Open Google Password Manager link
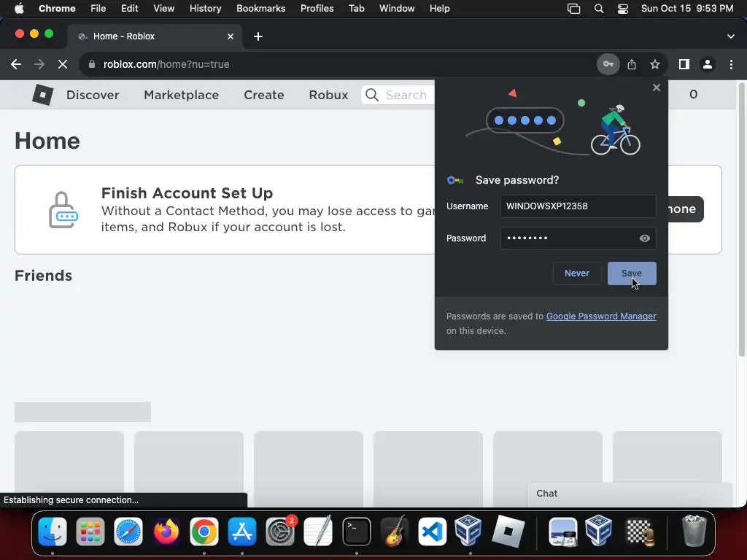The image size is (747, 560). tap(601, 316)
